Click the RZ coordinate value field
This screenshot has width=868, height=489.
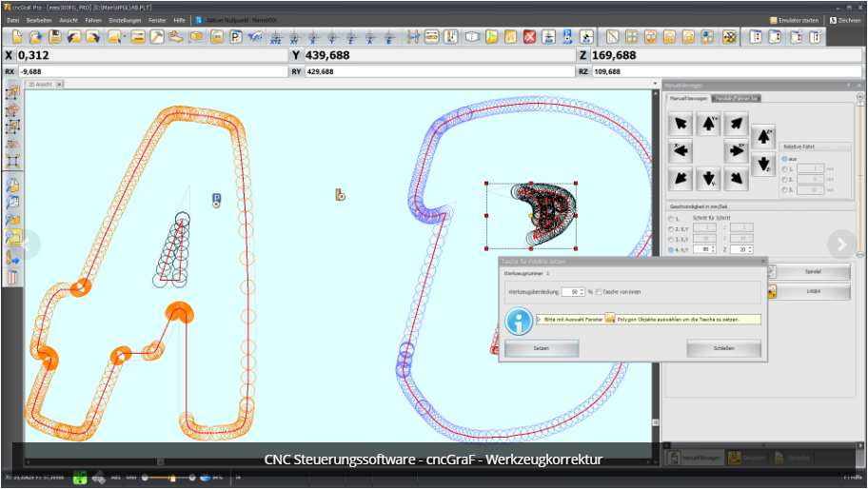pyautogui.click(x=726, y=71)
